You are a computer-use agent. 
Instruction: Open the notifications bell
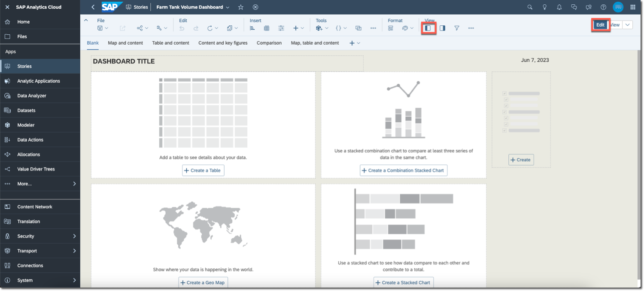(x=559, y=7)
